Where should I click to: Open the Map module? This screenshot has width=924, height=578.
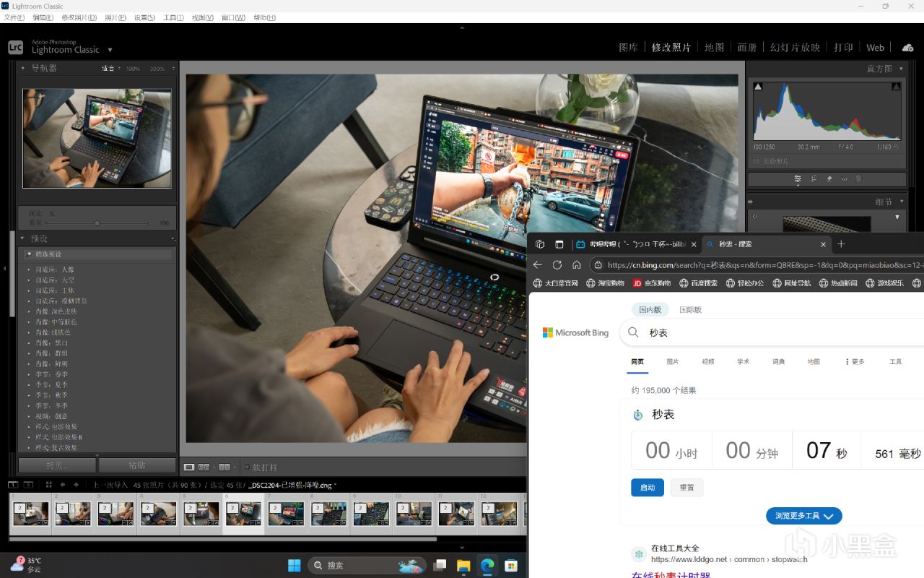pos(714,48)
